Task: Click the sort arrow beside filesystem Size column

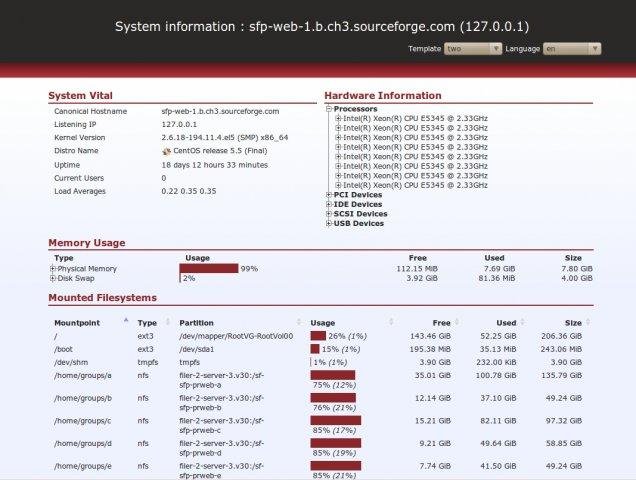Action: [588, 322]
